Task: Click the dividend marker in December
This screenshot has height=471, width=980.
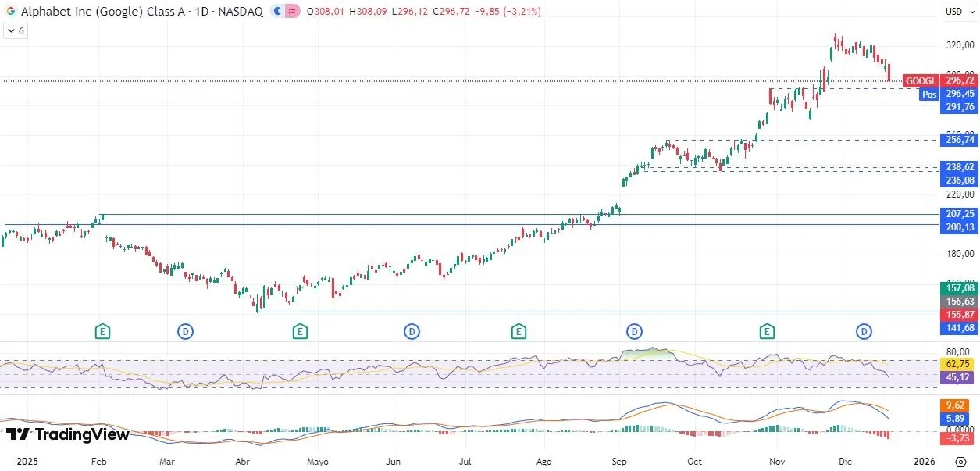Action: coord(864,332)
